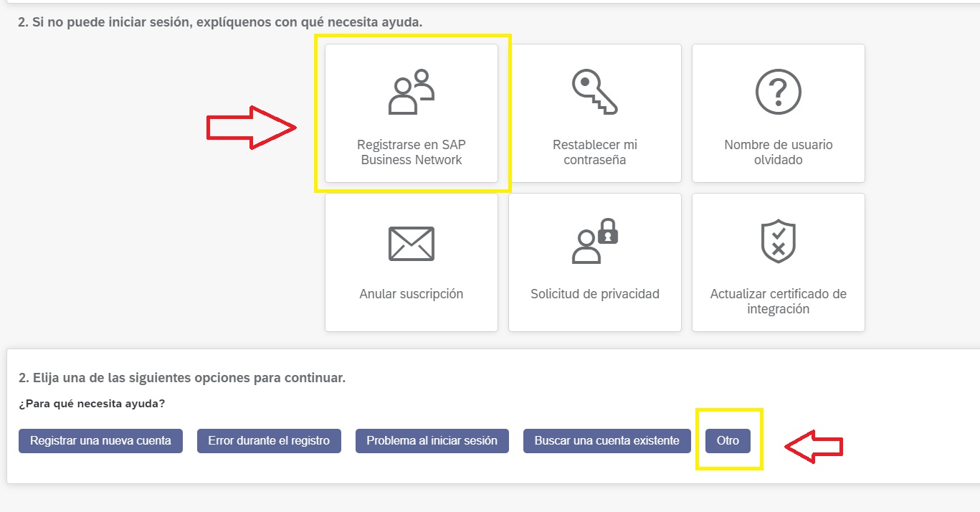The image size is (980, 512).
Task: Select Actualizar certificado de integración text
Action: (x=778, y=301)
